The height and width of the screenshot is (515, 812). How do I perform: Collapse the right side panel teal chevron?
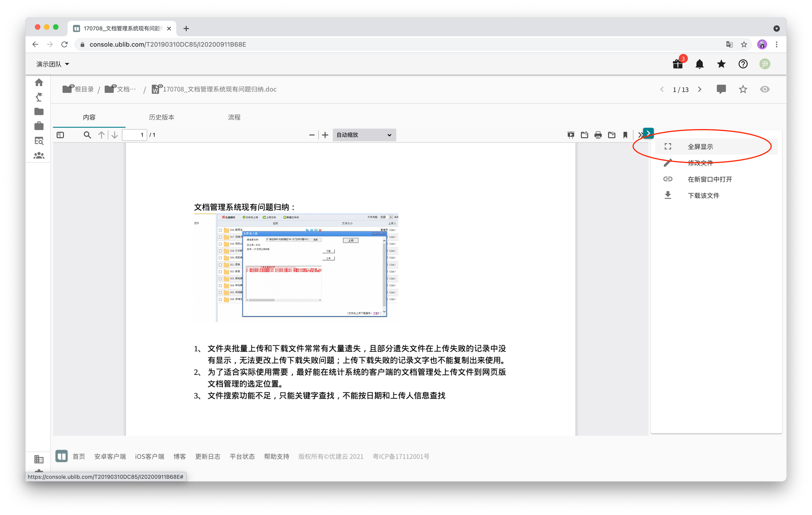click(x=648, y=133)
